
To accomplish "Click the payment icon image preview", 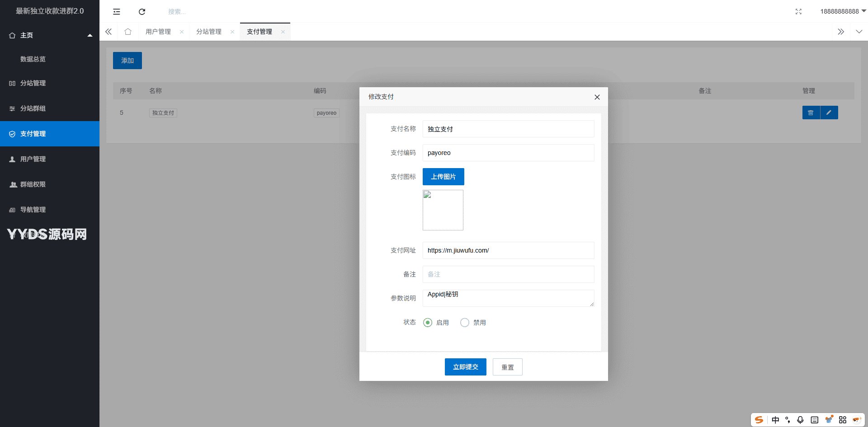I will point(443,210).
